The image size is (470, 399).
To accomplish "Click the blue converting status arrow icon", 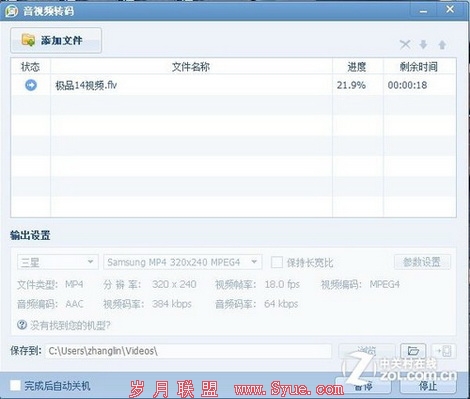I will 31,85.
